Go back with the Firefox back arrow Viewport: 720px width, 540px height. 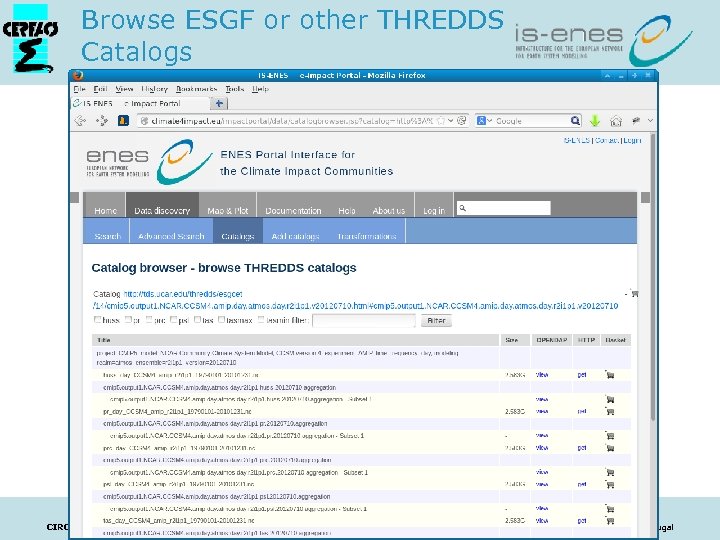[80, 121]
